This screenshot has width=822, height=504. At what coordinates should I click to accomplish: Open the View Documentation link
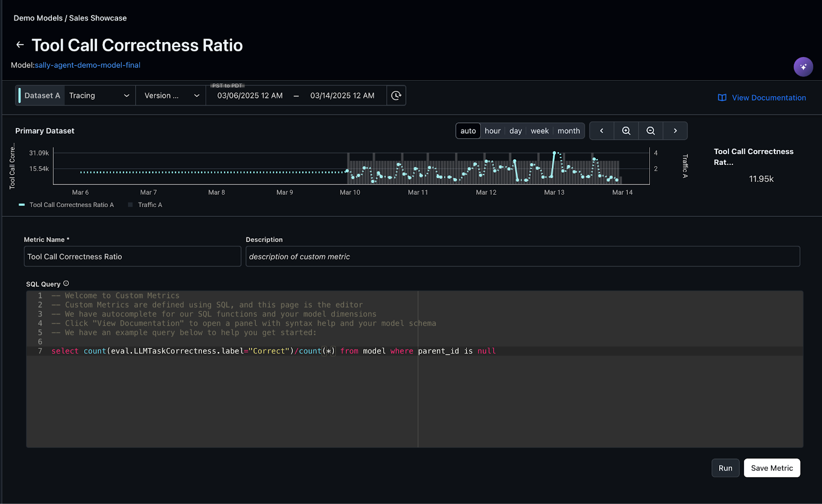click(762, 98)
